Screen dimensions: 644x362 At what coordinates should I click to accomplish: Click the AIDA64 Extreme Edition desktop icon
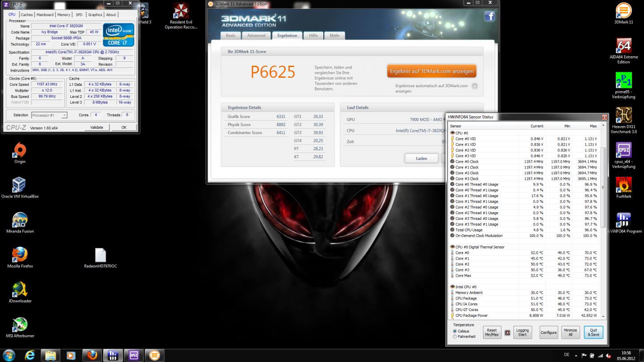623,51
